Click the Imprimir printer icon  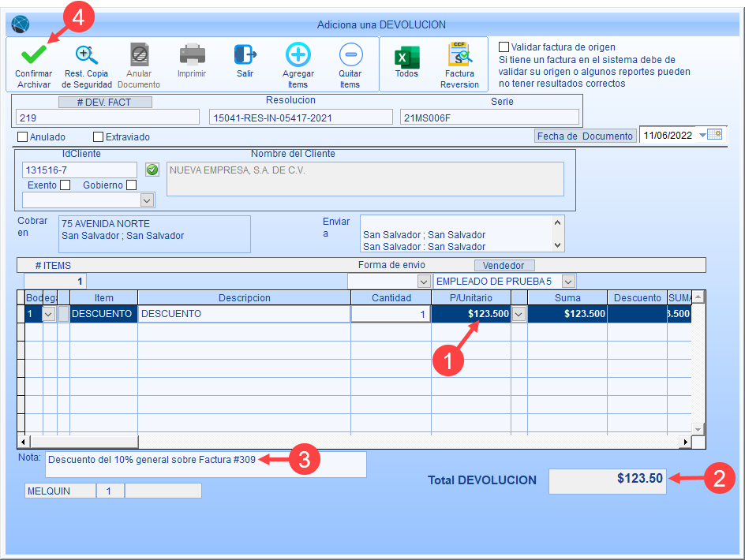192,54
